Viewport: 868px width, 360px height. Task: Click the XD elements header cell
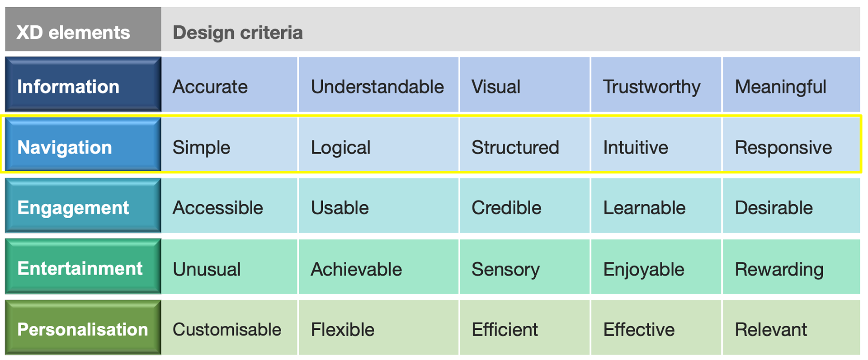tap(83, 29)
